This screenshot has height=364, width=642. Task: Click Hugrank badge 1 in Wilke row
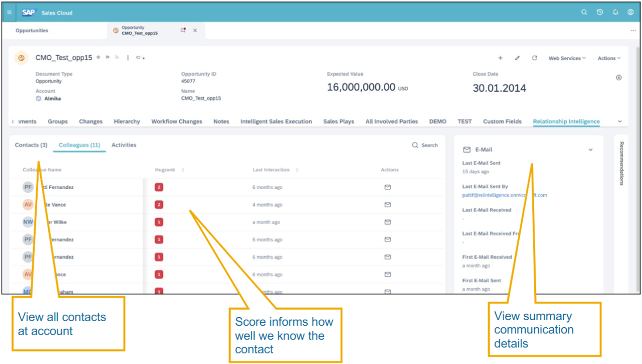159,222
